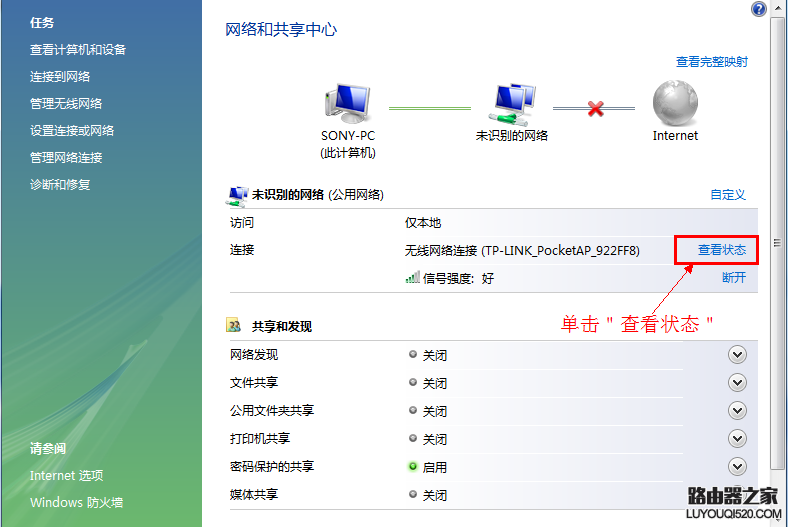This screenshot has height=527, width=788.
Task: Click the SONY-PC computer icon
Action: click(x=348, y=103)
